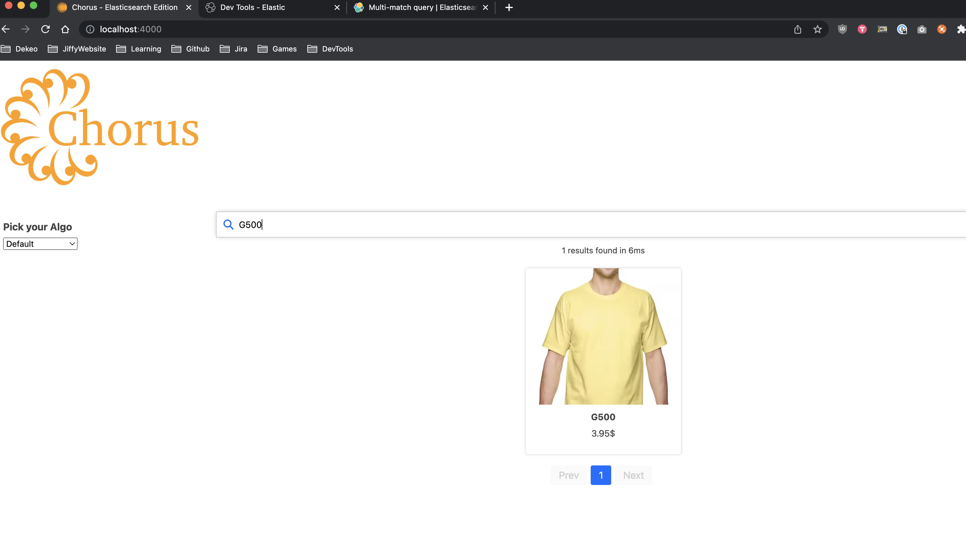Click the browser reload icon

click(x=45, y=29)
